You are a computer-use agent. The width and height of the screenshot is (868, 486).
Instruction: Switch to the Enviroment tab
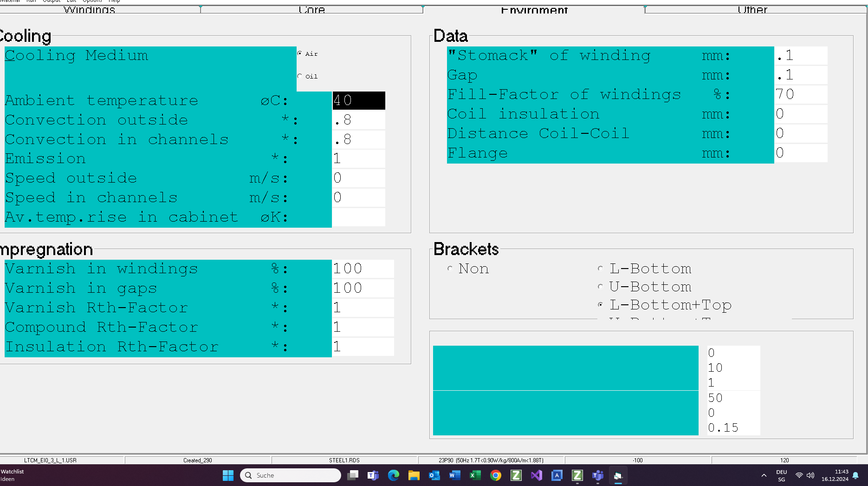coord(534,9)
